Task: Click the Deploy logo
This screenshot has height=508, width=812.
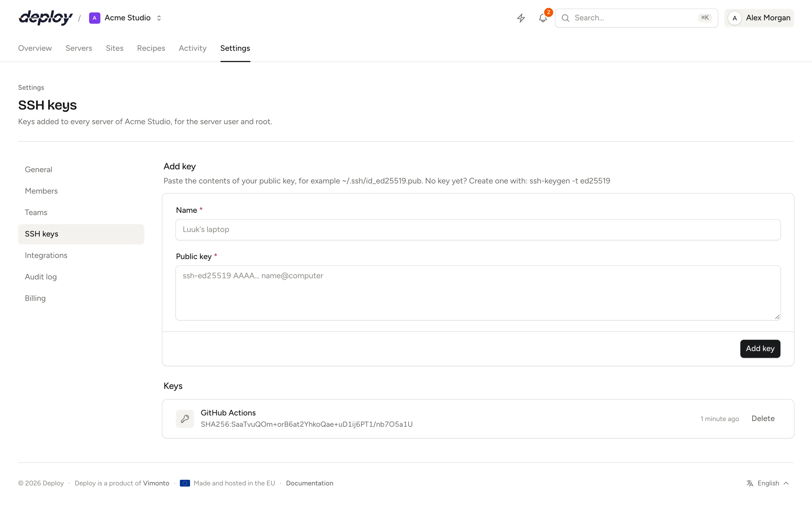Action: (46, 17)
